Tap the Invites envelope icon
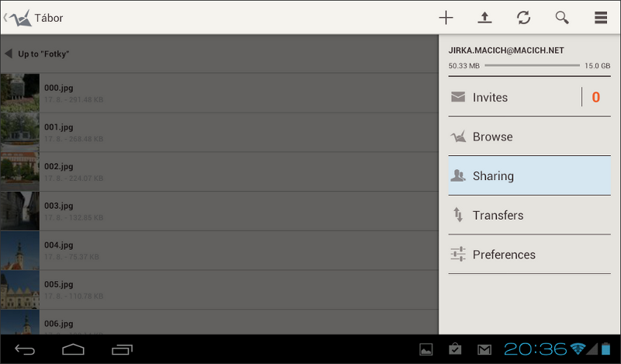 458,97
